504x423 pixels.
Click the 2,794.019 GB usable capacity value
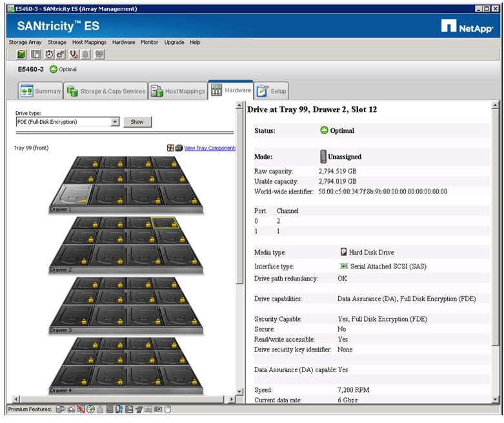(x=338, y=181)
